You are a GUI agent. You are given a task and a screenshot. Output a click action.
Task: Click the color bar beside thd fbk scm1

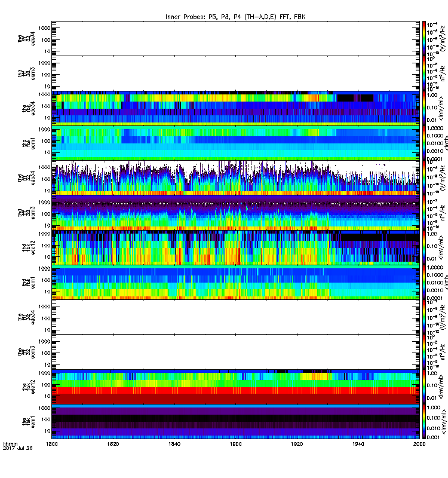pos(424,282)
